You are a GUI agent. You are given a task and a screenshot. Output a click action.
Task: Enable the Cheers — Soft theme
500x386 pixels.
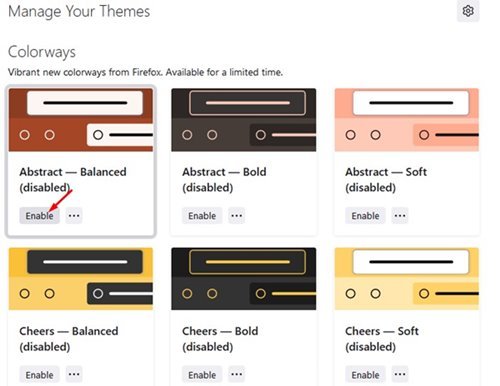coord(365,375)
